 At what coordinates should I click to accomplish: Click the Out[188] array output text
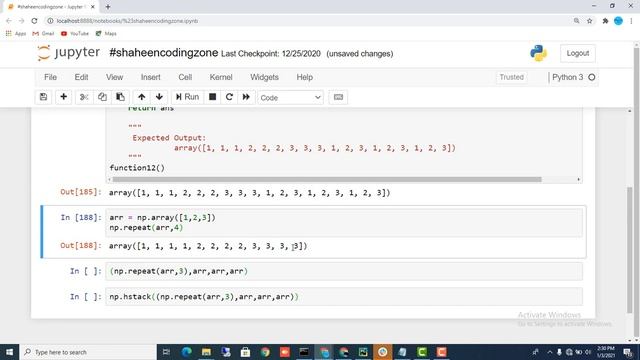[x=208, y=246]
